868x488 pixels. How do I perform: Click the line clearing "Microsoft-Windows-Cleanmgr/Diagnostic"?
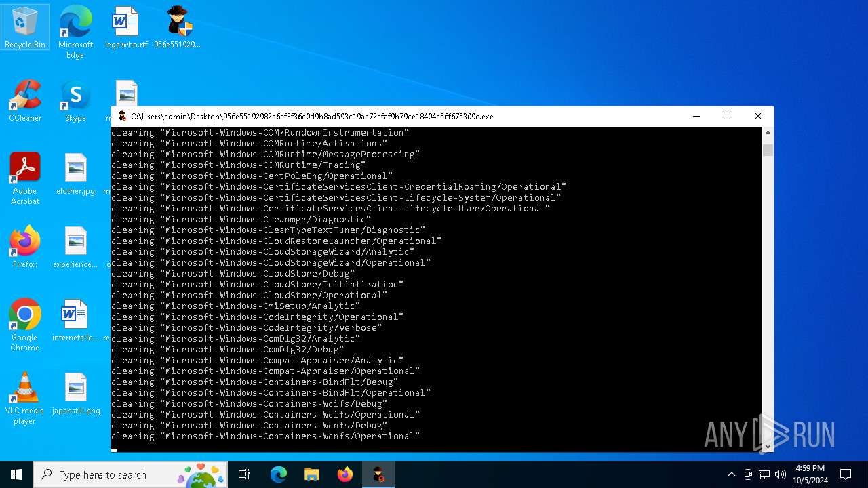[241, 219]
